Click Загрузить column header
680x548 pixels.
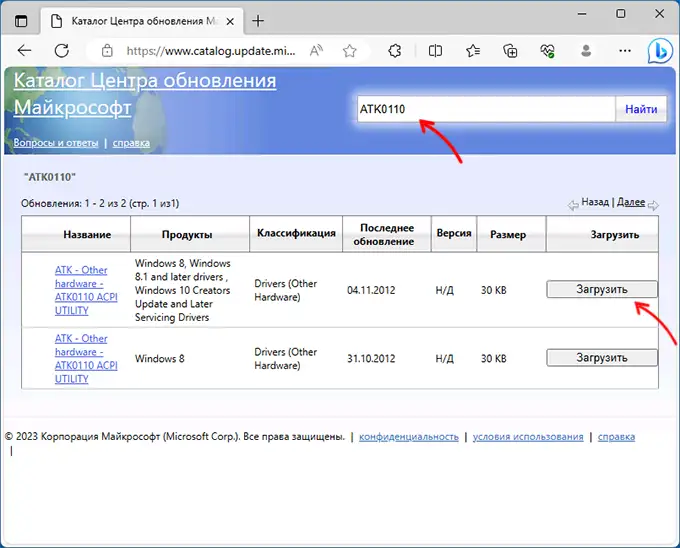[615, 235]
